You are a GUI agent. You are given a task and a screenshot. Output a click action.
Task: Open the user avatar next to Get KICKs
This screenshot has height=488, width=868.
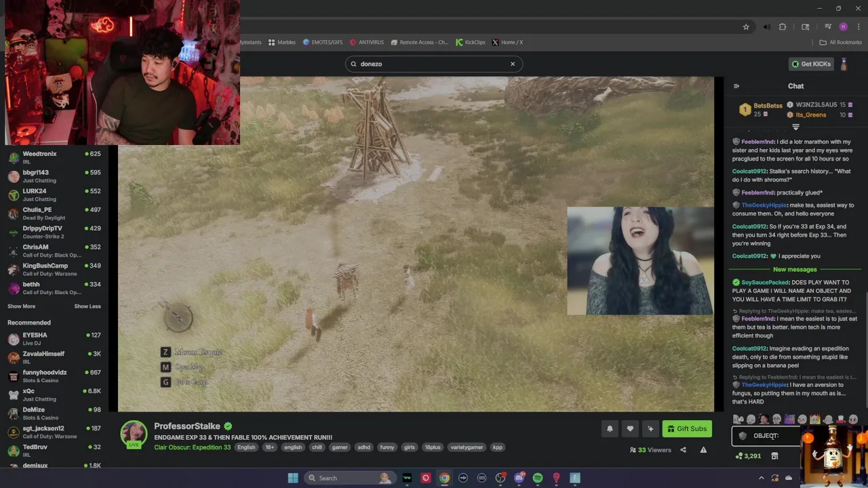pos(844,64)
